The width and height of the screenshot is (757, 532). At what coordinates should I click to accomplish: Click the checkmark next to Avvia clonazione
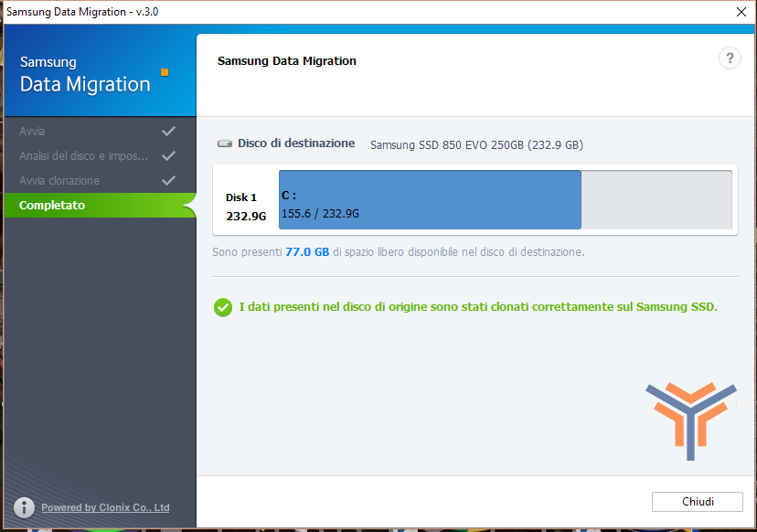(168, 181)
